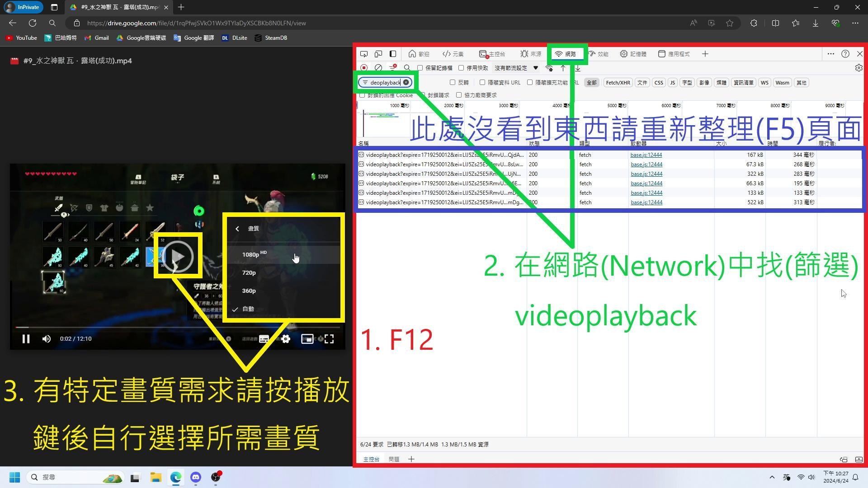Filter requests by WS type

[x=764, y=83]
